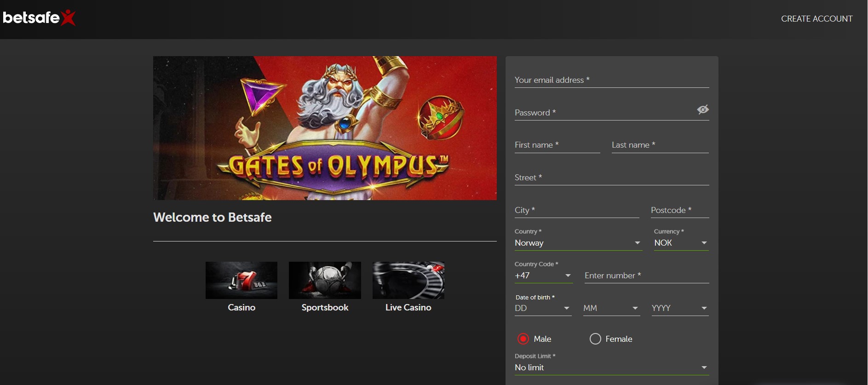Select the Male radio button
The width and height of the screenshot is (868, 385).
coord(523,339)
